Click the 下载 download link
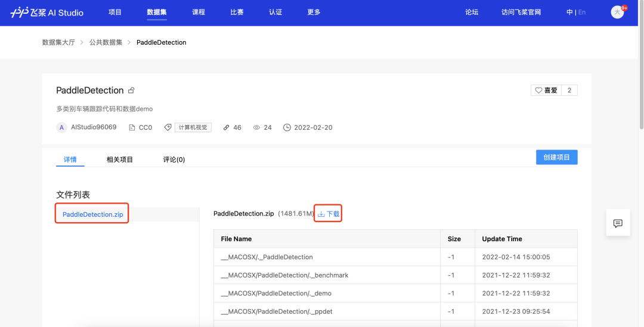Viewport: 644px width, 327px height. (x=329, y=214)
